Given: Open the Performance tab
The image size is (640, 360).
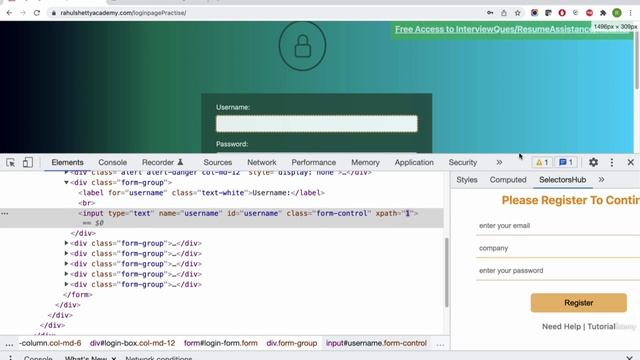Looking at the screenshot, I should click(x=313, y=162).
